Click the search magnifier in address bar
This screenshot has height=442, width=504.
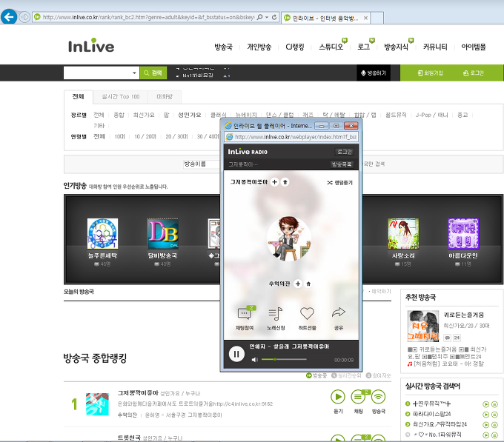pyautogui.click(x=259, y=17)
